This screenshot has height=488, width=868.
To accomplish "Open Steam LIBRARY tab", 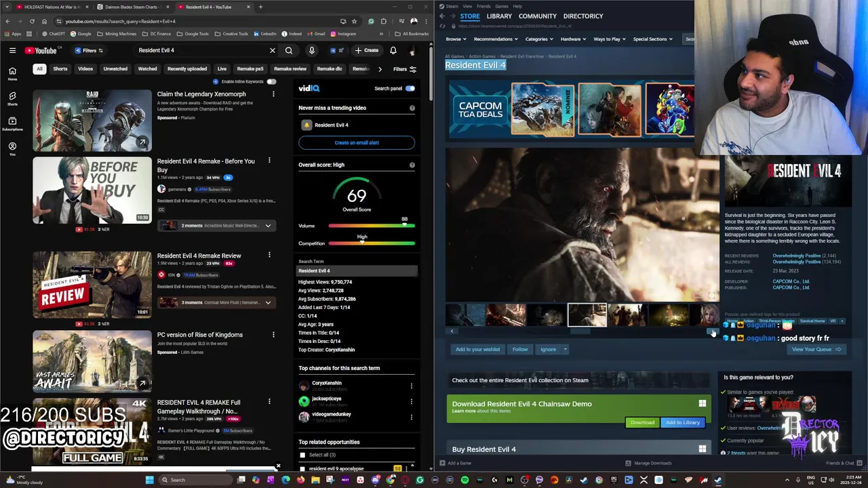I will coord(499,16).
